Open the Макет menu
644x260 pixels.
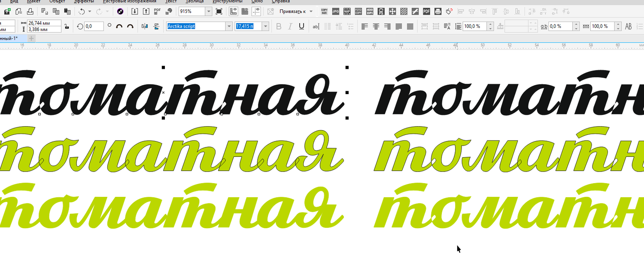coord(33,1)
